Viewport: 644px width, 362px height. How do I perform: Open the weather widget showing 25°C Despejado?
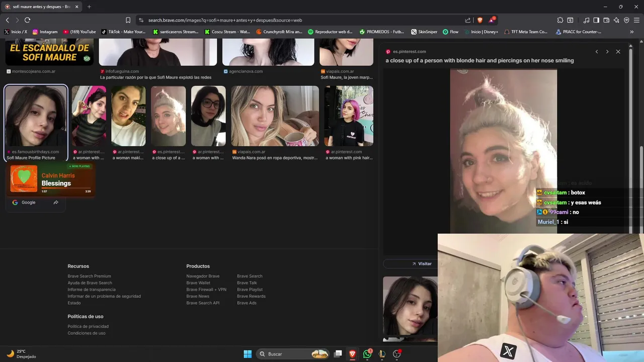click(22, 354)
